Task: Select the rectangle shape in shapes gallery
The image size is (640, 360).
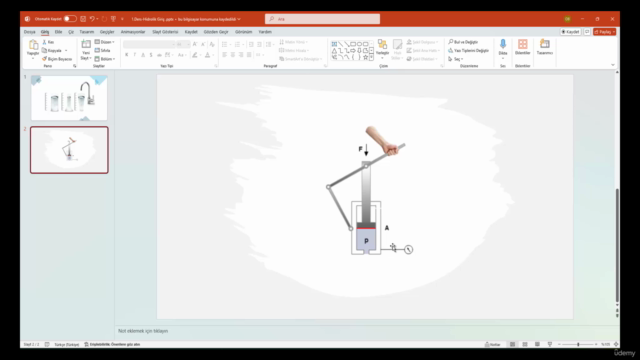Action: [353, 44]
